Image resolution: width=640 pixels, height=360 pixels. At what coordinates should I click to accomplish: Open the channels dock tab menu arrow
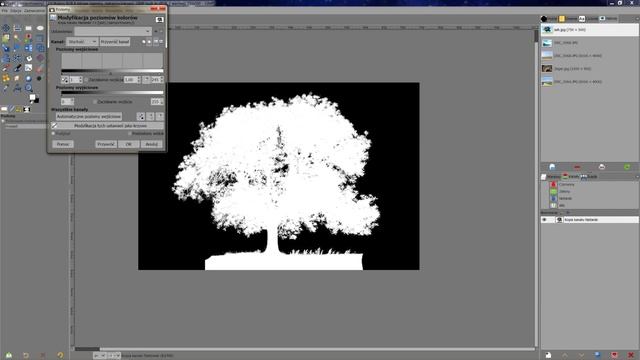point(637,177)
